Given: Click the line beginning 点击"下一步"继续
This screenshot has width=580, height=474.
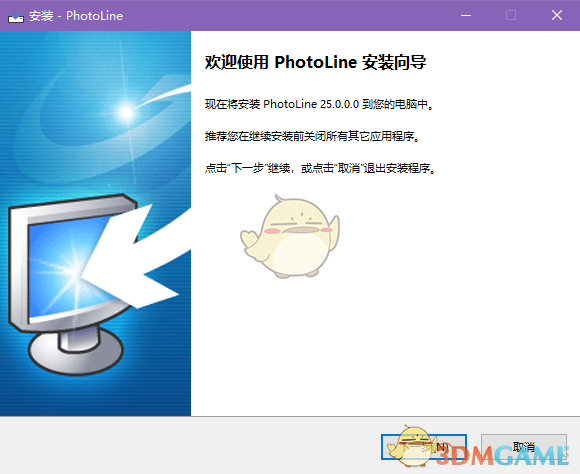Looking at the screenshot, I should 320,168.
